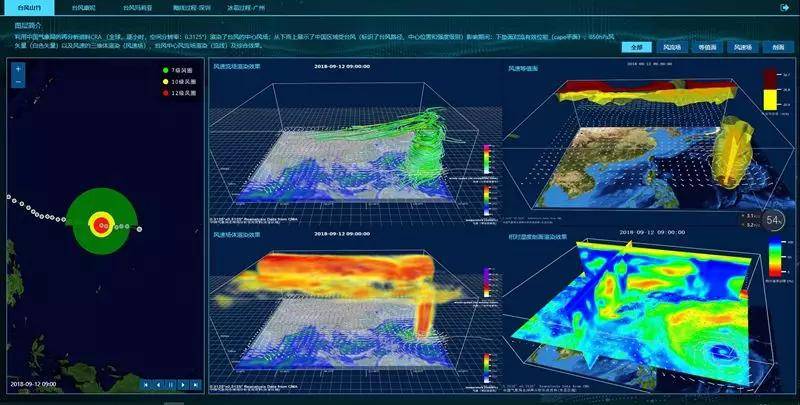This screenshot has height=405, width=800.
Task: Skip to last frame in playback controls
Action: coord(194,384)
